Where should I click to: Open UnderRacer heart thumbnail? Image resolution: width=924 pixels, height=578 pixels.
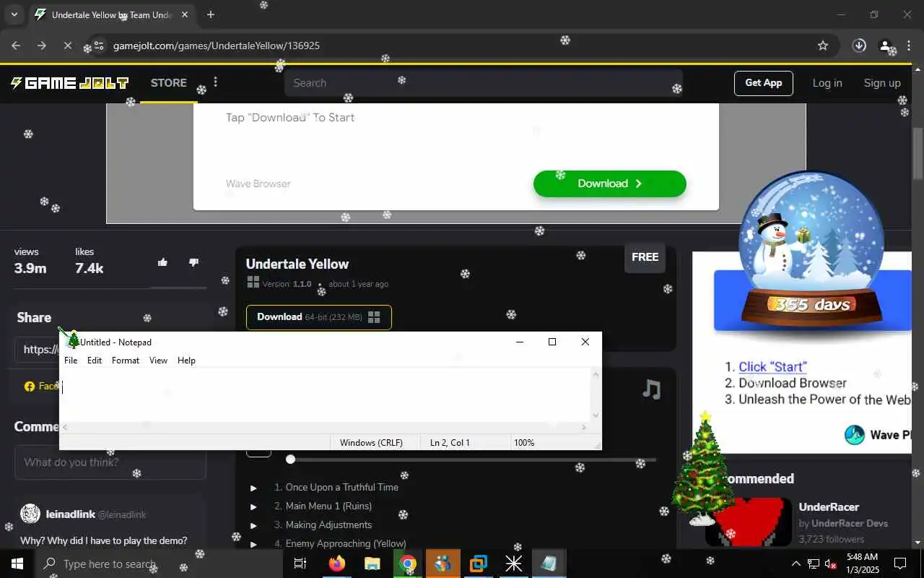tap(749, 522)
